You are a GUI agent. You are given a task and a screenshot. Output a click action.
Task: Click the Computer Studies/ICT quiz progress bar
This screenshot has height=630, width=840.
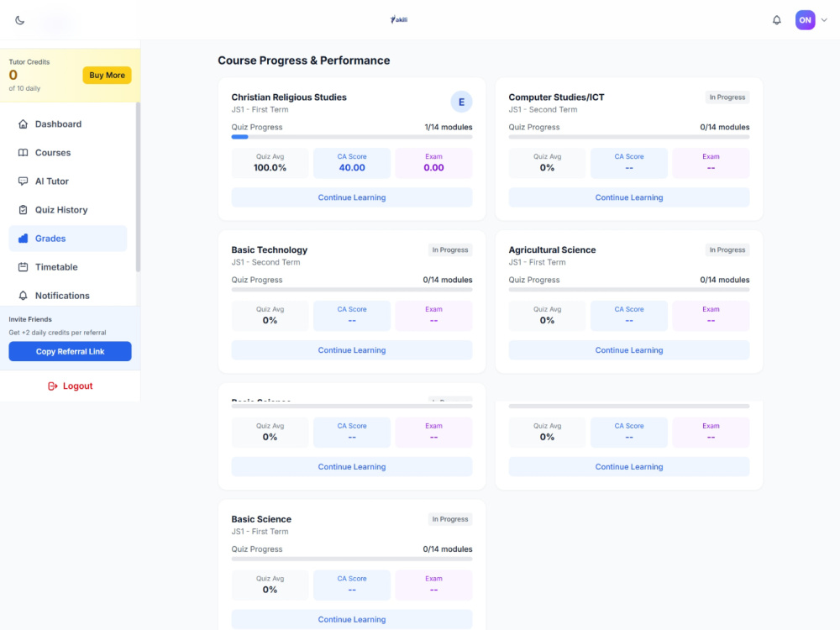[629, 137]
